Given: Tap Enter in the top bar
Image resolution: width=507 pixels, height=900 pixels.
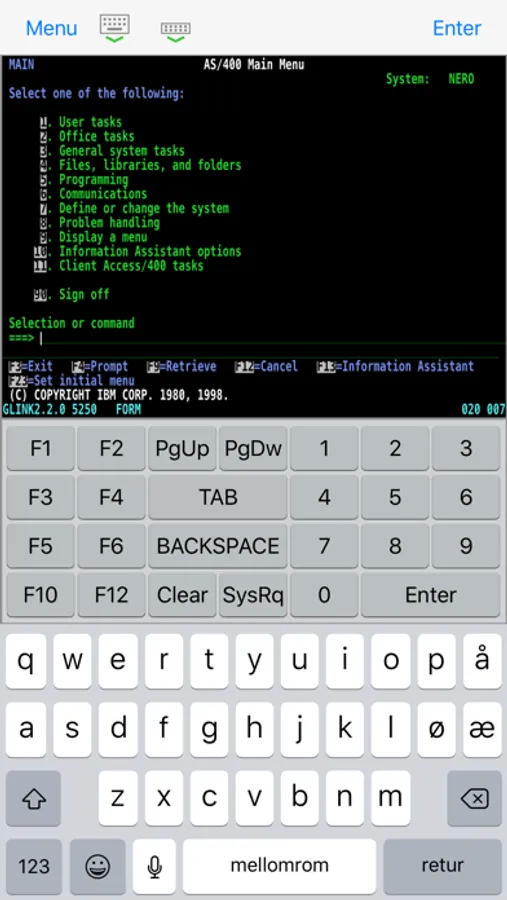Looking at the screenshot, I should [x=457, y=28].
